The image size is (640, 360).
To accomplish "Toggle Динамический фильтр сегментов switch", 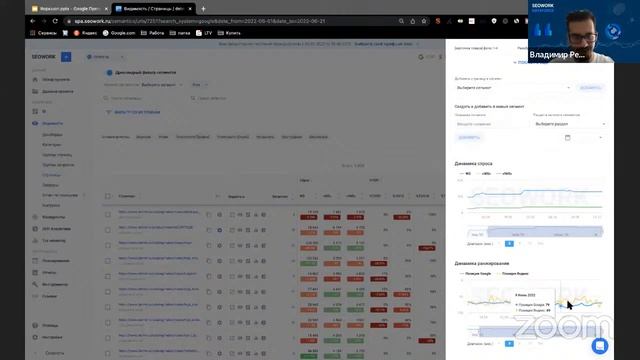I will 109,72.
